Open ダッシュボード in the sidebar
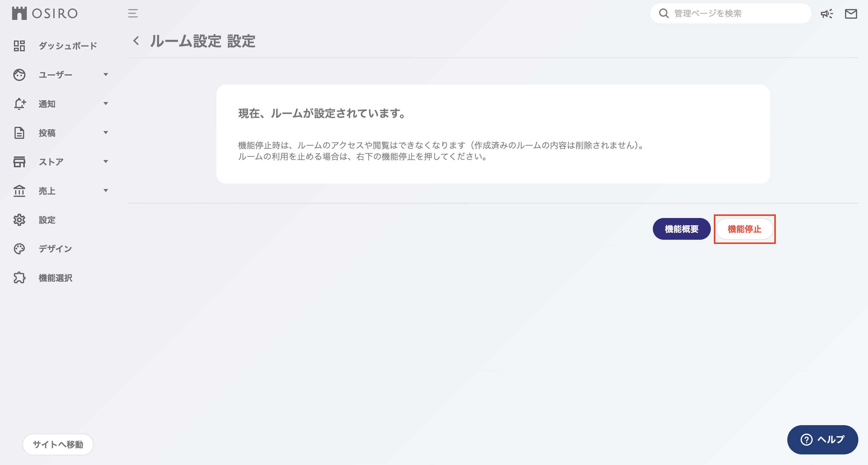Screen dimensions: 868x465 coord(68,46)
